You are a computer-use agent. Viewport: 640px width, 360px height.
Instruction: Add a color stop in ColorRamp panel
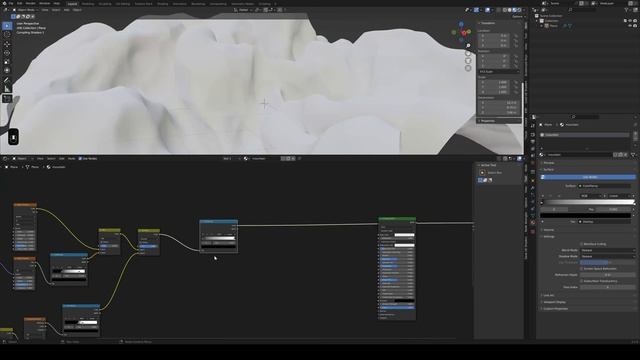click(542, 196)
